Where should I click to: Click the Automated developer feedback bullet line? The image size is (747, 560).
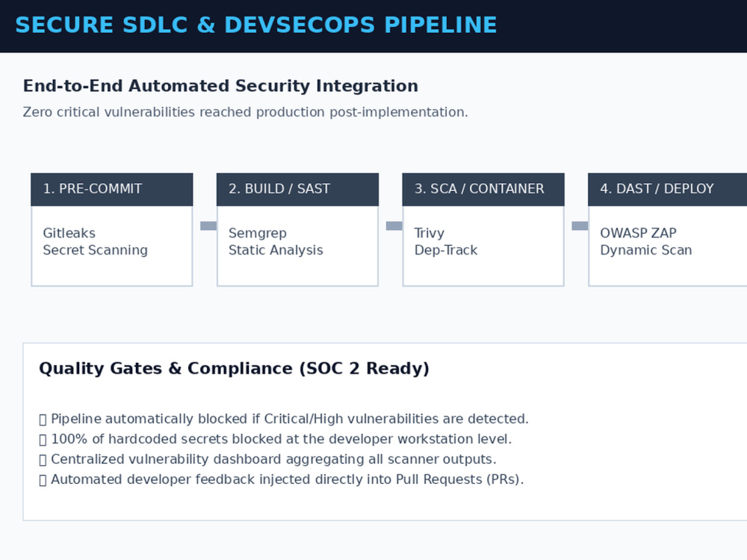[x=282, y=479]
